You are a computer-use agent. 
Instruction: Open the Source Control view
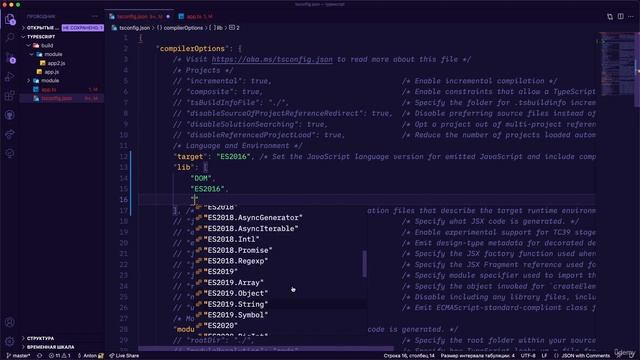click(10, 58)
